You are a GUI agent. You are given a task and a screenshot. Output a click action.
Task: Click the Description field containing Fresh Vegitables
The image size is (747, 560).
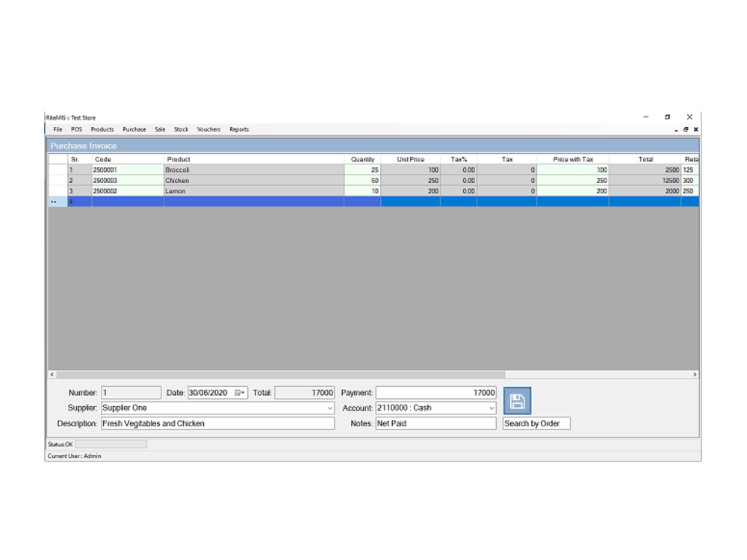[x=217, y=423]
